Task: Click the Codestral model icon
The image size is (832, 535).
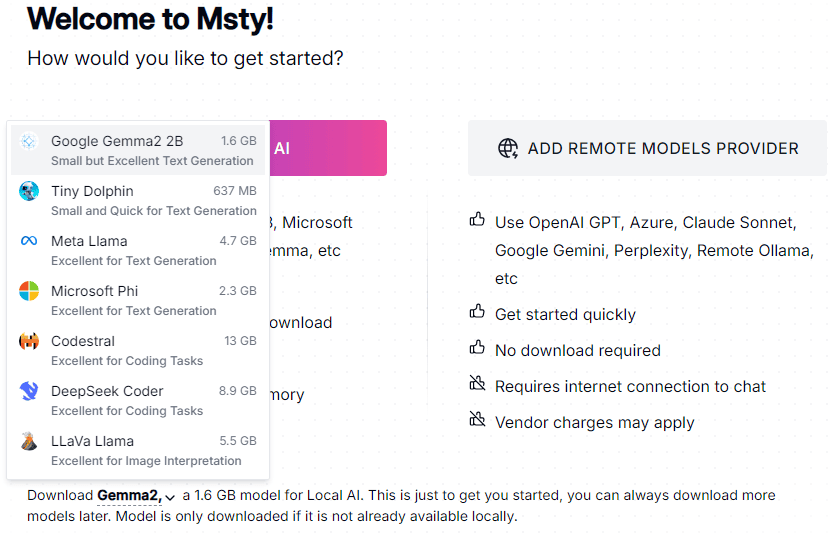Action: [29, 341]
